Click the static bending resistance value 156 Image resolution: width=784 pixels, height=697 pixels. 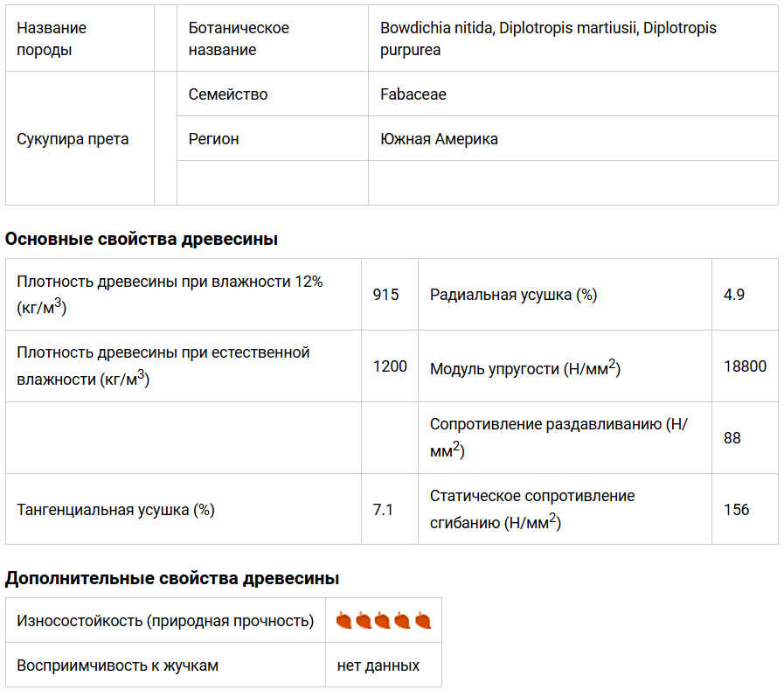[x=737, y=509]
